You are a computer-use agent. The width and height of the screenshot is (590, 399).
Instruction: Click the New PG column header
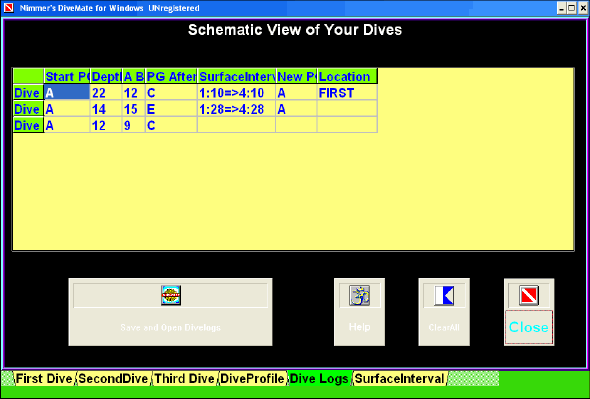click(297, 76)
